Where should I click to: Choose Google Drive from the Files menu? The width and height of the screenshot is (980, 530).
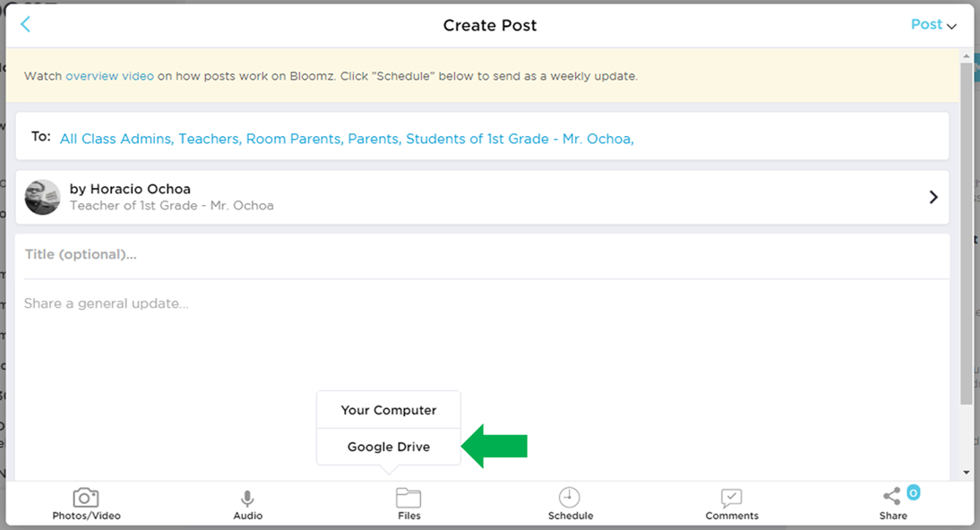(388, 446)
